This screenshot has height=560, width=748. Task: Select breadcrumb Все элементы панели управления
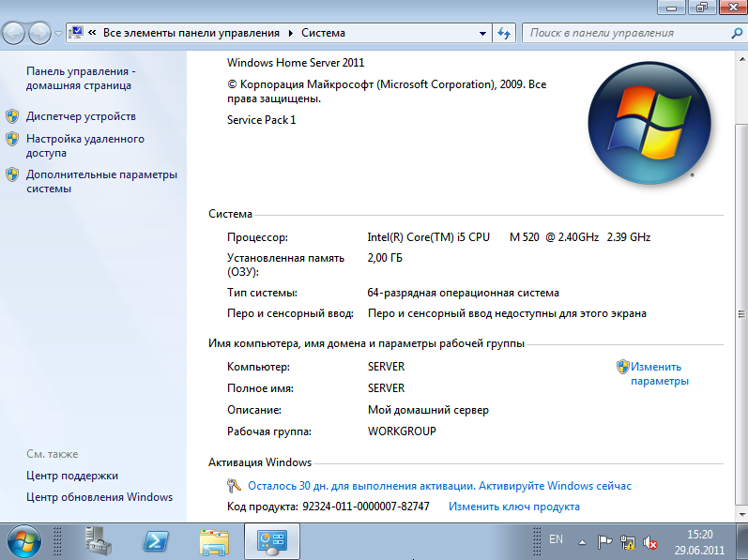(191, 33)
